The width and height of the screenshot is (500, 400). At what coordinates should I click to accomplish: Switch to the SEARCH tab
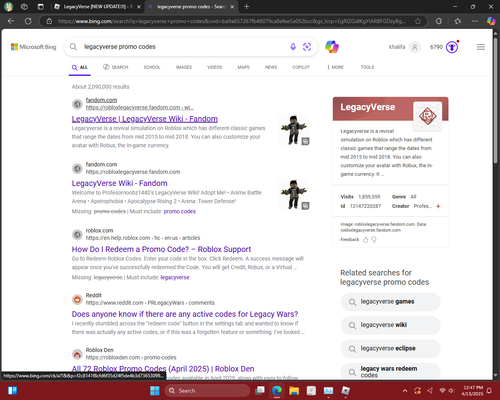[x=116, y=67]
